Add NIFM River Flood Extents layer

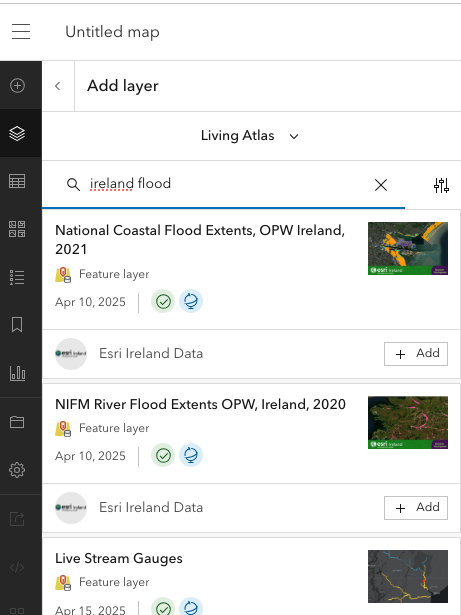tap(416, 508)
